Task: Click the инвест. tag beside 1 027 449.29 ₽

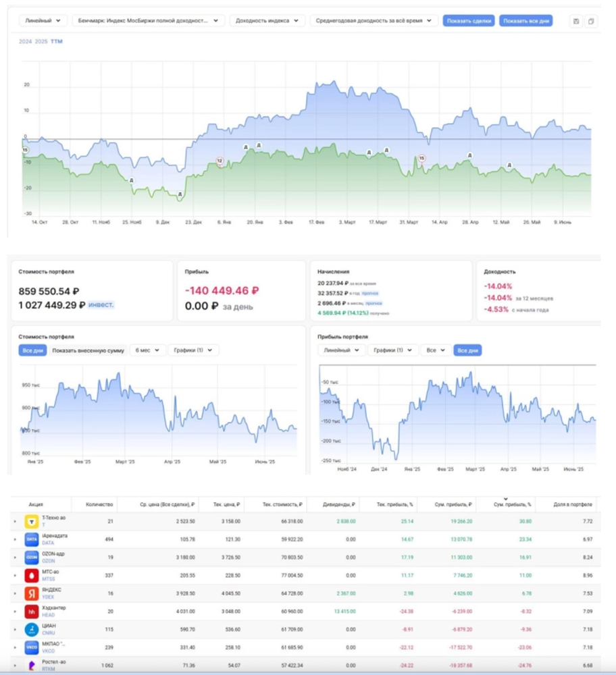Action: click(101, 305)
